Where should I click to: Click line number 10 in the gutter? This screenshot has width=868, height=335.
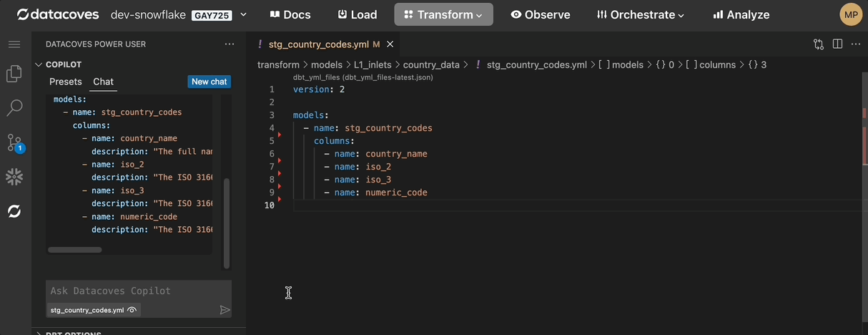pos(269,205)
